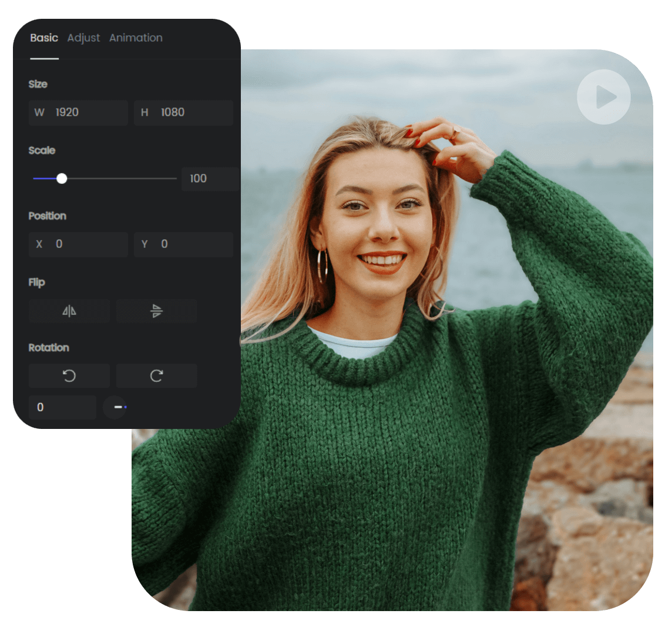Flip the video vertically
This screenshot has height=644, width=665.
click(x=156, y=311)
